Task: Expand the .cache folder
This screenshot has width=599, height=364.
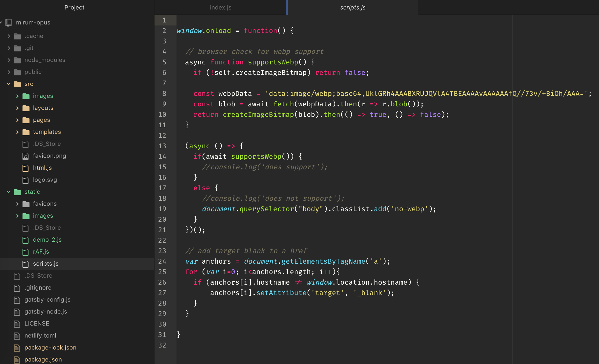Action: coord(9,36)
